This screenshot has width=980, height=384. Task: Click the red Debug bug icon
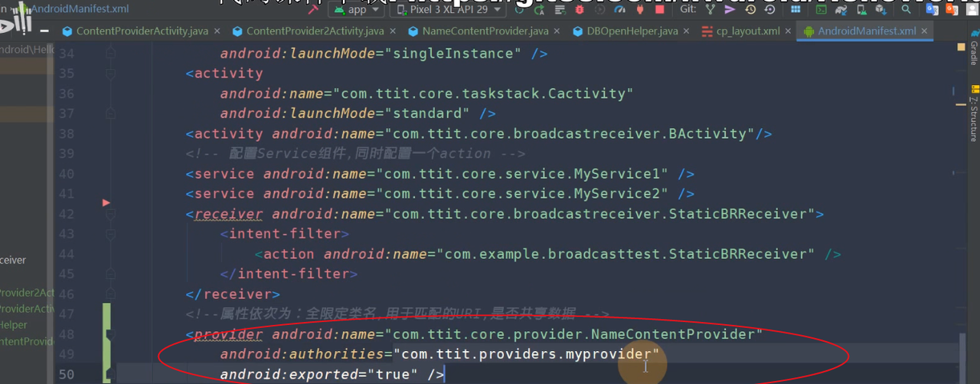[580, 10]
